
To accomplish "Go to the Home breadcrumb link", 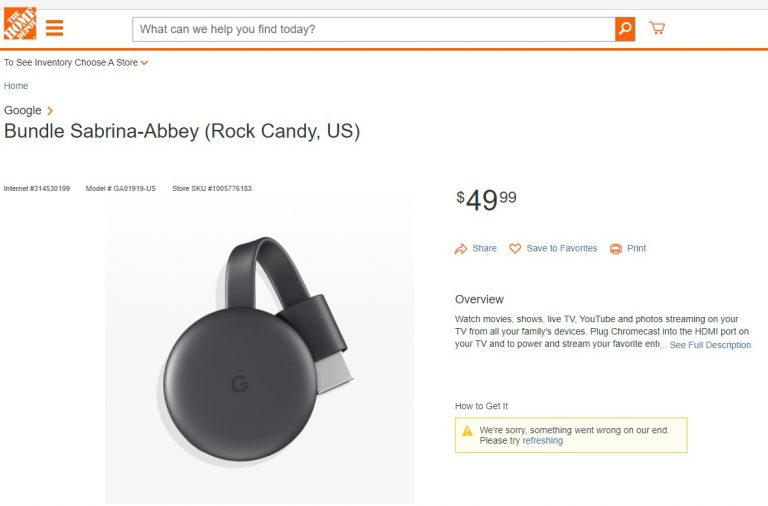I will tap(16, 86).
